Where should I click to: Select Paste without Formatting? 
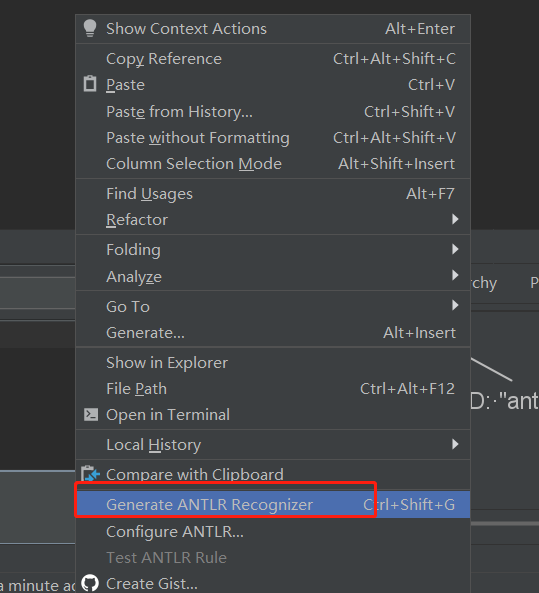point(273,138)
